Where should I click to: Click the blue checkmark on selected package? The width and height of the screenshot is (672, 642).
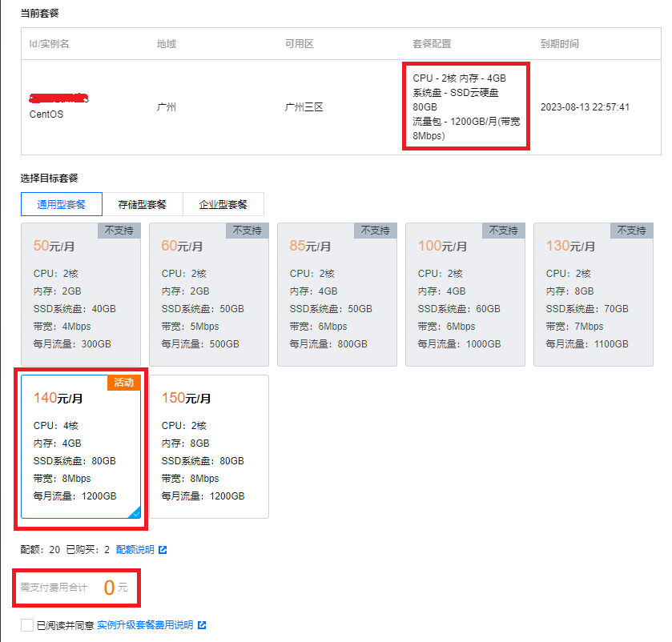click(x=135, y=513)
